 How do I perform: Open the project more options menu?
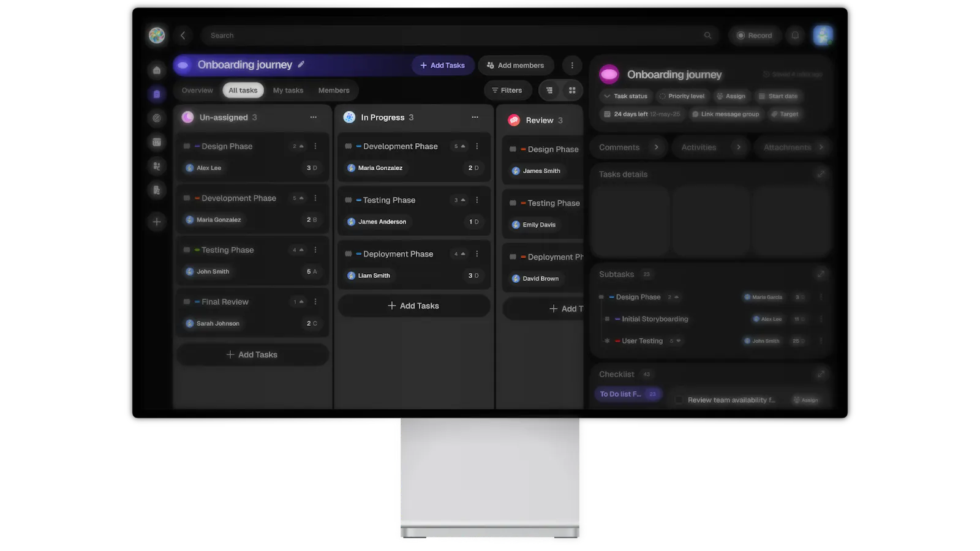572,66
